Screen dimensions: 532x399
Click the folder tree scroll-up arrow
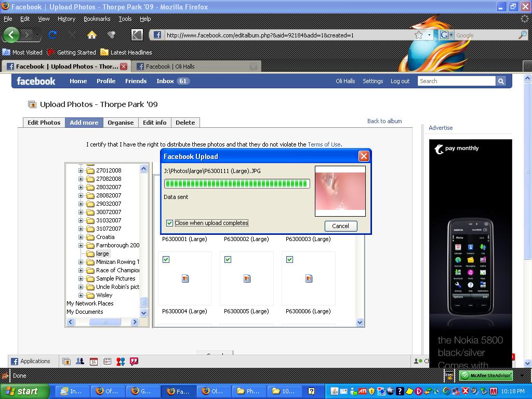144,169
